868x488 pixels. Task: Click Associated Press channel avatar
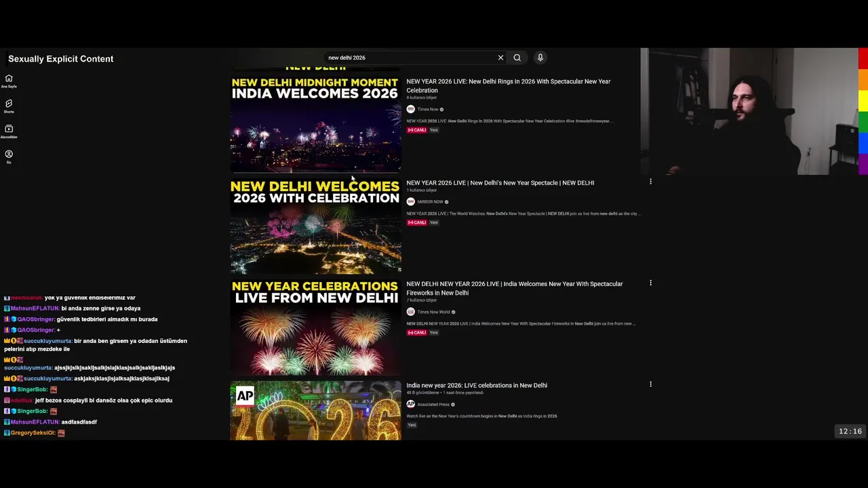[x=410, y=404]
